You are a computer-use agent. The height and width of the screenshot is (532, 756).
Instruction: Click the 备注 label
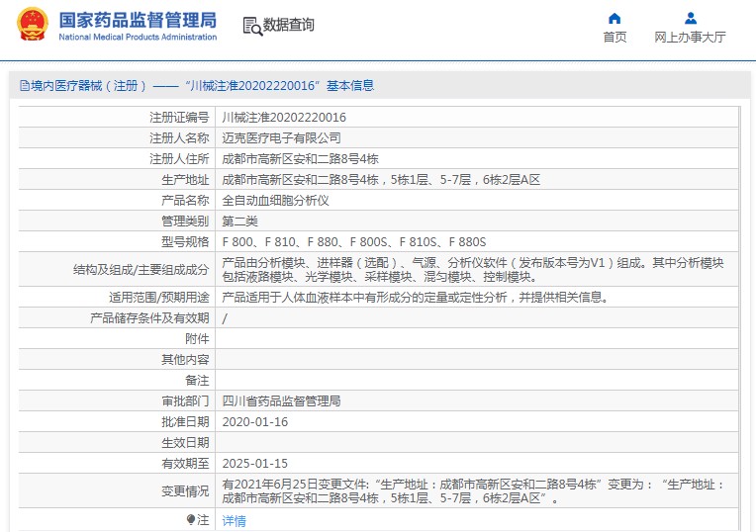tap(197, 380)
